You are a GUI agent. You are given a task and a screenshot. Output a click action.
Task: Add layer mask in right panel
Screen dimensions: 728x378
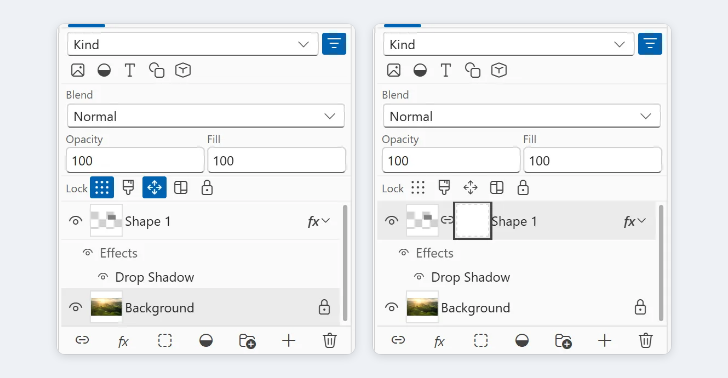pyautogui.click(x=481, y=341)
